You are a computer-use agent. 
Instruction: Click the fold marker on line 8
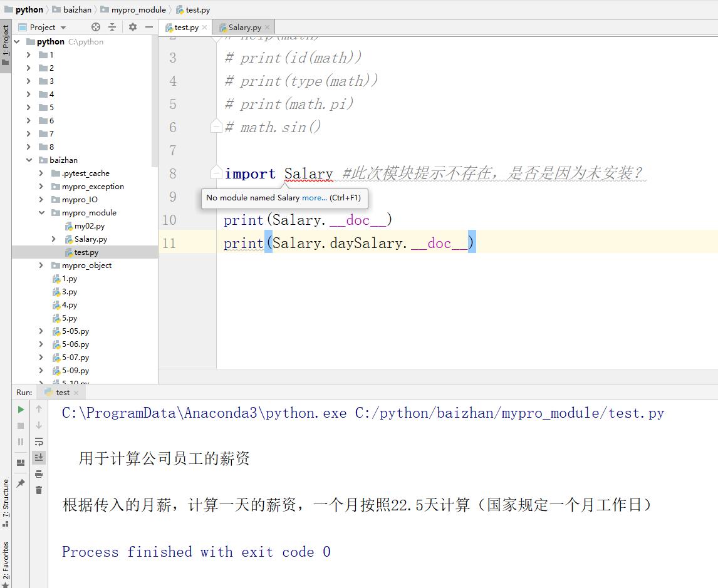pos(217,173)
